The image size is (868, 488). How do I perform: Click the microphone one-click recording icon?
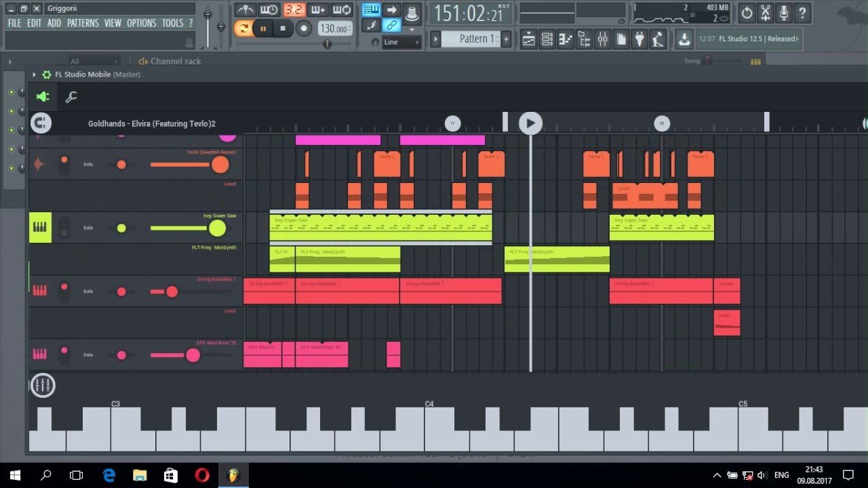click(783, 12)
